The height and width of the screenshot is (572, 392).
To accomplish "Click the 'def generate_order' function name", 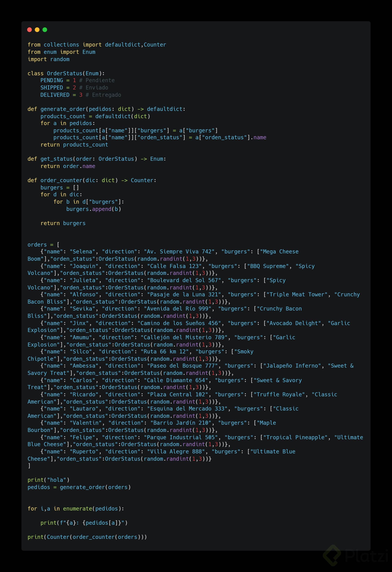I will [x=63, y=109].
